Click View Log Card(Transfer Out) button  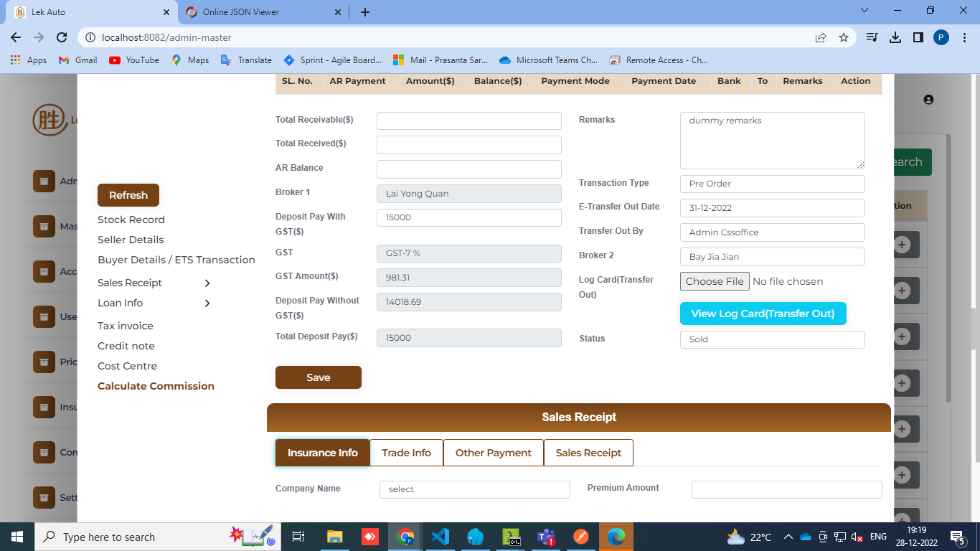(x=763, y=314)
